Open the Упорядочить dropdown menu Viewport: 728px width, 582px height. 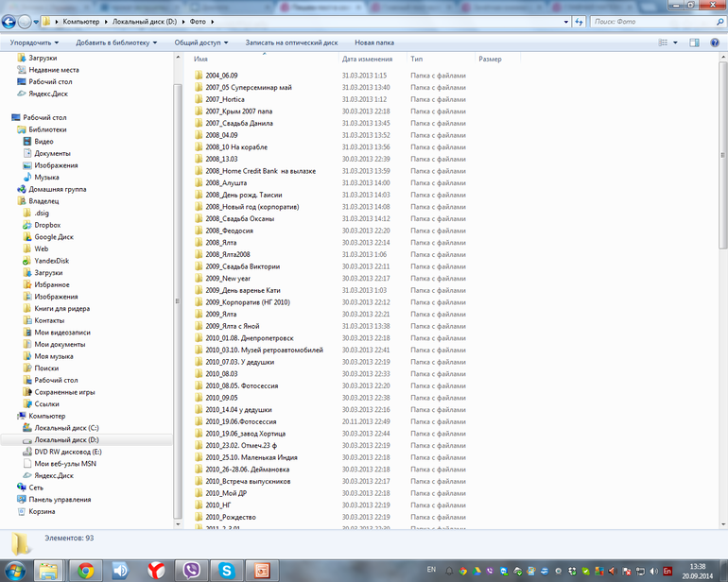pos(34,43)
